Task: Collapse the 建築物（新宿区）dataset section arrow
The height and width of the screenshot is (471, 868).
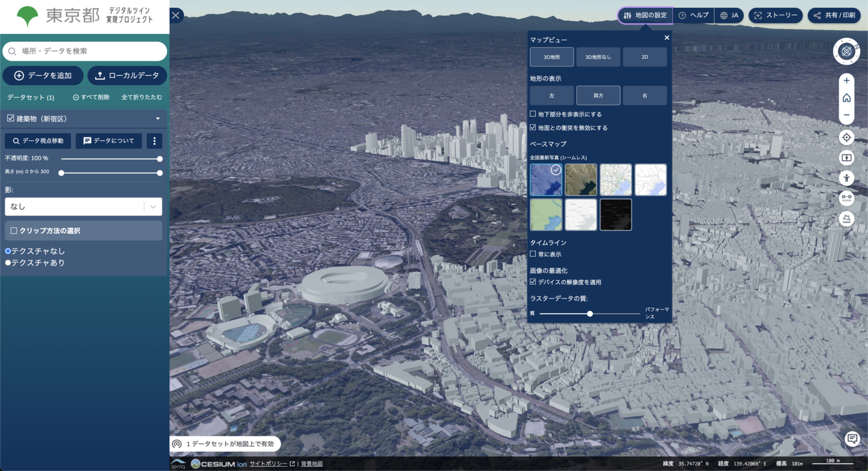Action: [158, 119]
